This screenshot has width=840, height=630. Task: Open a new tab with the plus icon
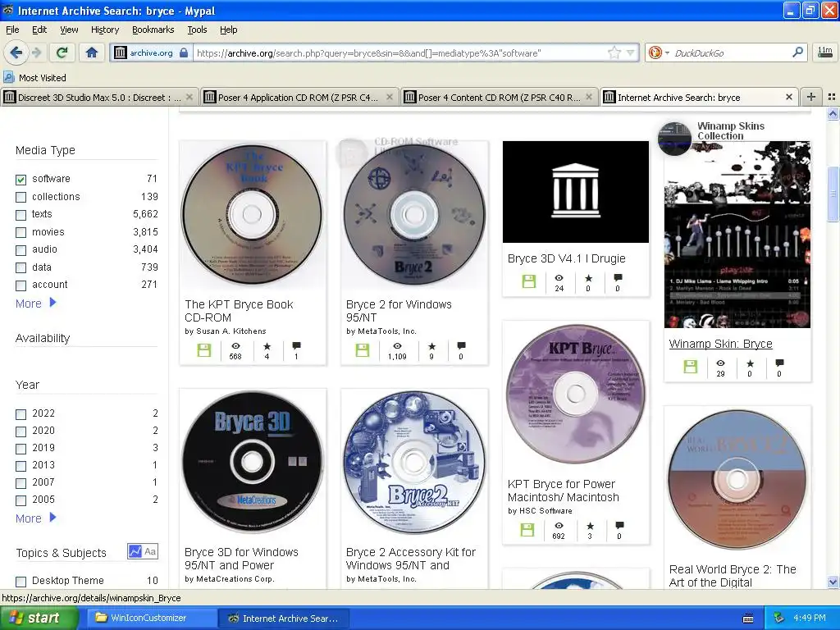(811, 97)
